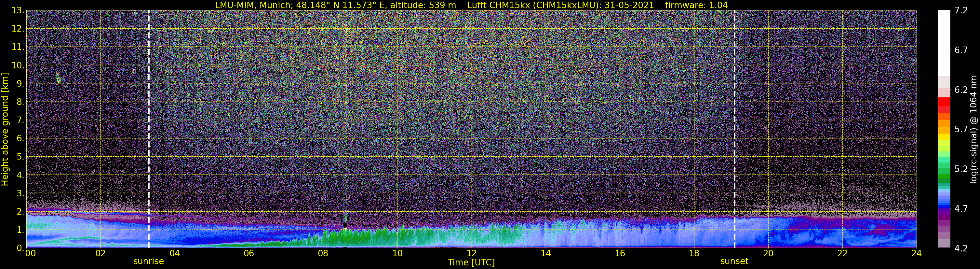Click the colorbar value '6.7'

coord(961,50)
